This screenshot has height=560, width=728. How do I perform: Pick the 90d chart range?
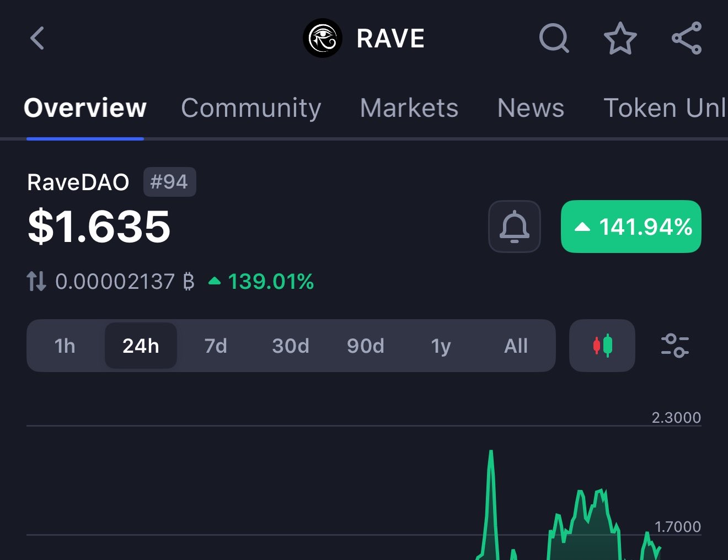click(366, 346)
